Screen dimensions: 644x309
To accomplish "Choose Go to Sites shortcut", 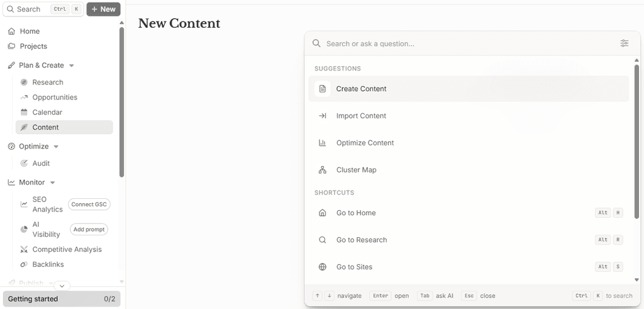I will (469, 267).
